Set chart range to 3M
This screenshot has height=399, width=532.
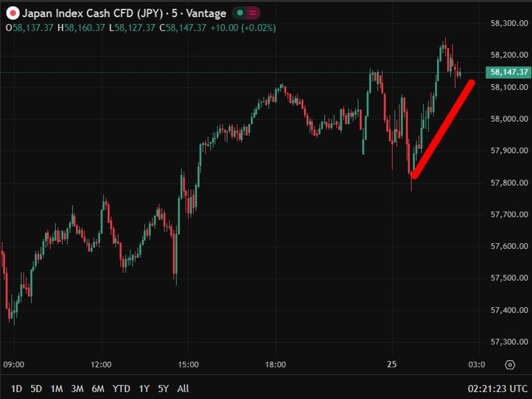click(x=77, y=389)
